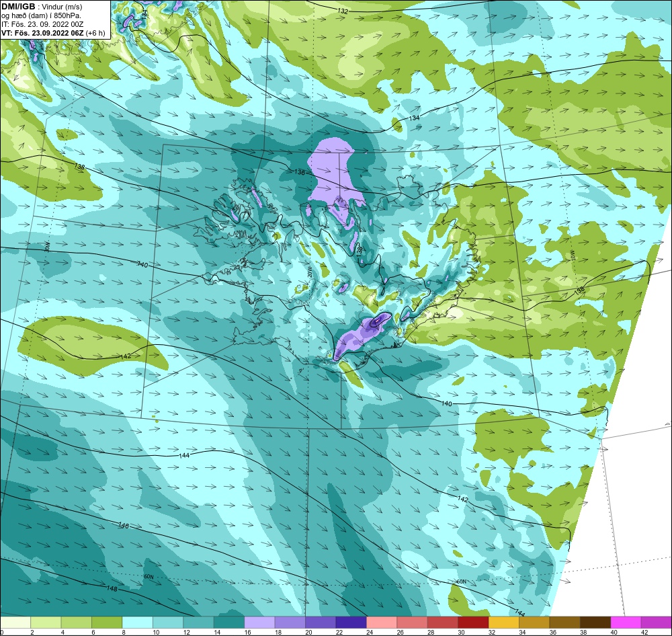
Task: Pick the 4–6 m/s green legend swatch
Action: [x=77, y=623]
